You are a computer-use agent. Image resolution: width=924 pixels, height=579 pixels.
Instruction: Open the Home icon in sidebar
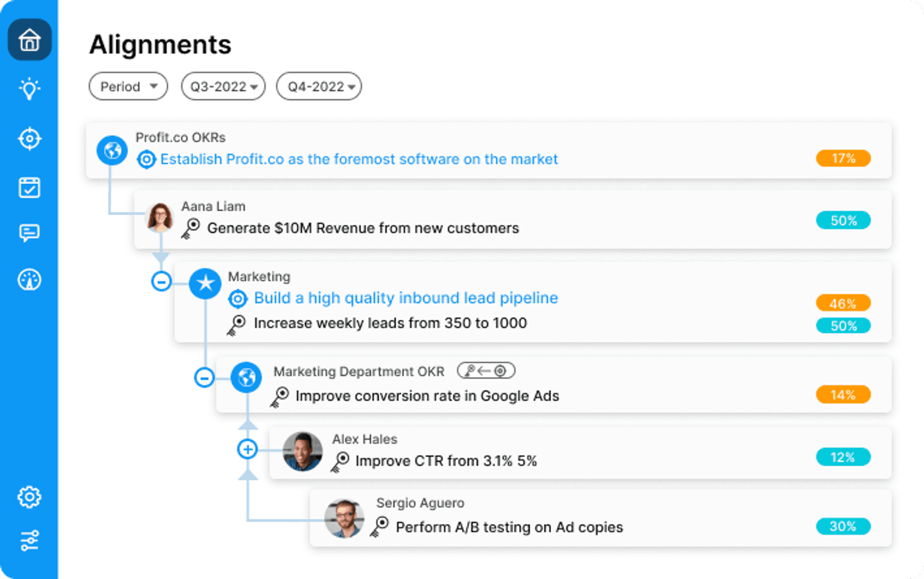(x=30, y=40)
